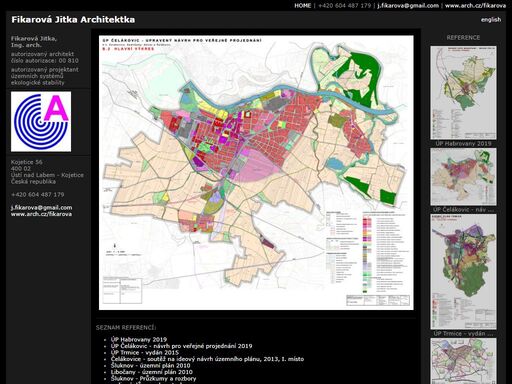Open ÚP Habrovany 2019 in reference list
512x384 pixels.
139,340
